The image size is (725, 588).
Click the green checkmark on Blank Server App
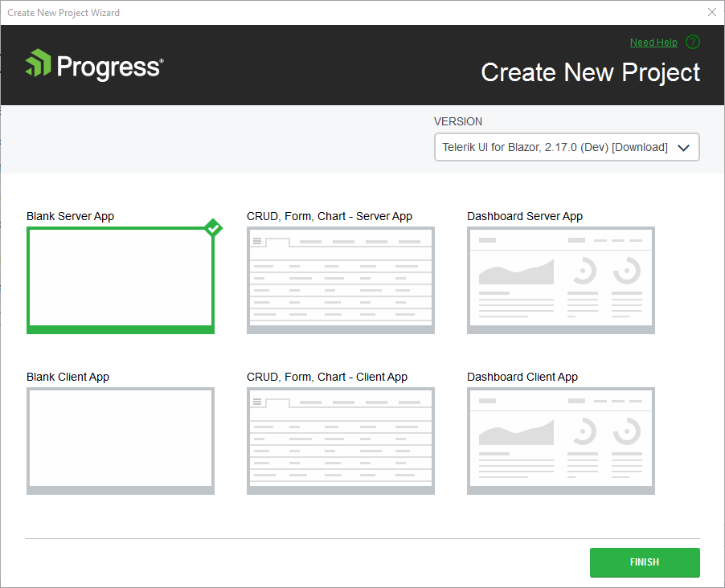click(213, 227)
